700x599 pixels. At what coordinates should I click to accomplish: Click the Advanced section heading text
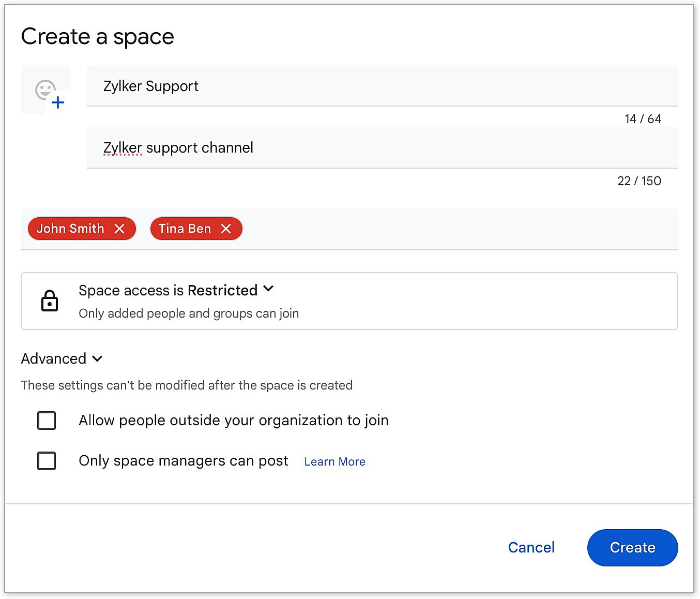click(53, 358)
